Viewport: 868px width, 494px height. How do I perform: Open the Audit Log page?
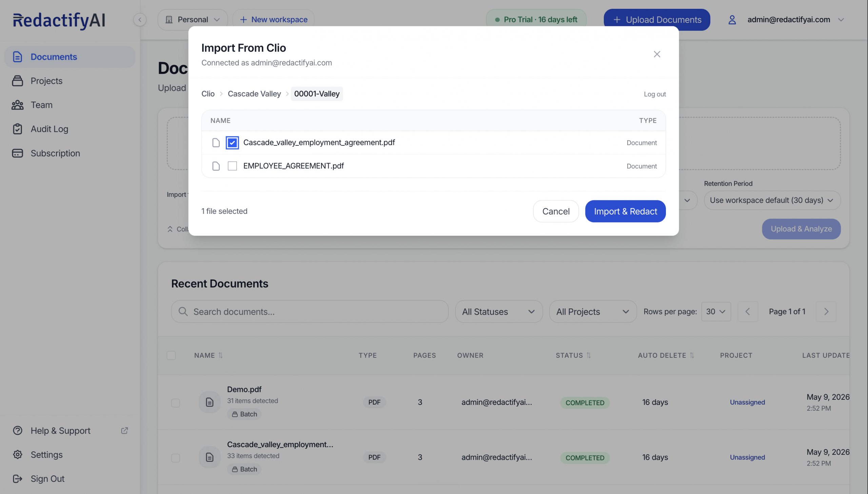70,129
